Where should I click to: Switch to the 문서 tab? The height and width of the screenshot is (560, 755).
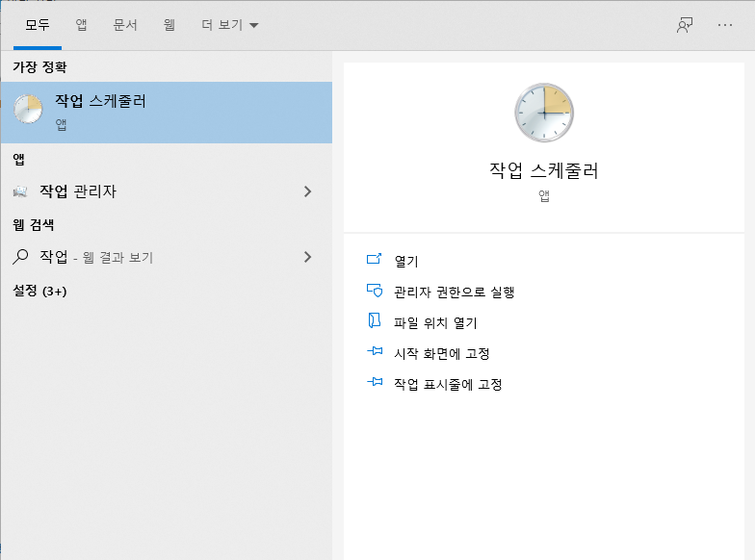click(x=125, y=25)
